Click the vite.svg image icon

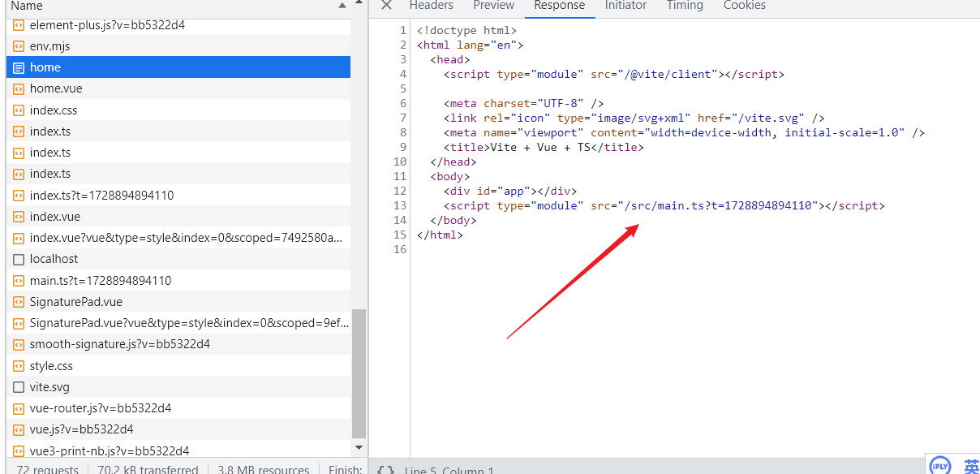pyautogui.click(x=19, y=387)
